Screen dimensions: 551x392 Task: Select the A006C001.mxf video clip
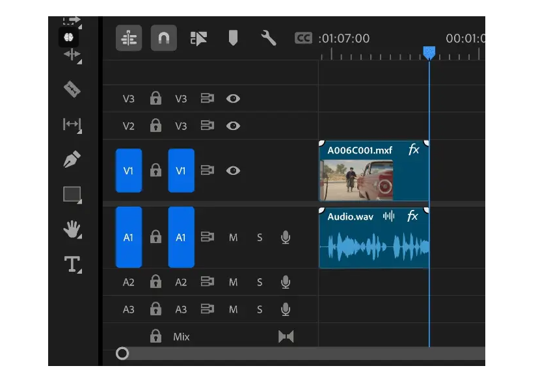373,171
